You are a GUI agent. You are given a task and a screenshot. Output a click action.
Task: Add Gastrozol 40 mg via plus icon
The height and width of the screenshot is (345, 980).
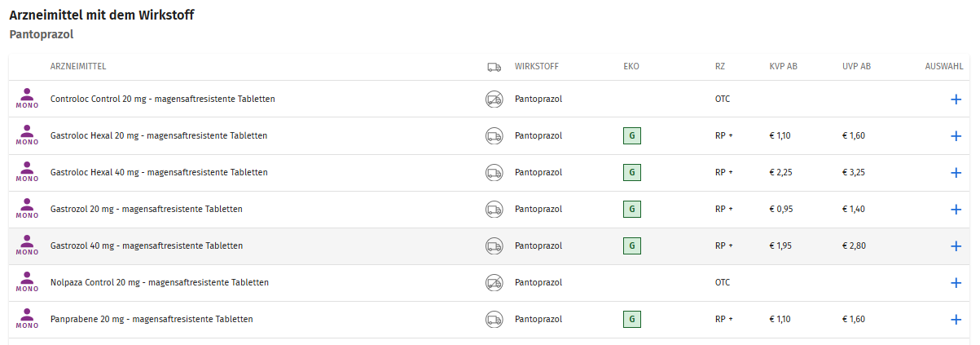956,246
